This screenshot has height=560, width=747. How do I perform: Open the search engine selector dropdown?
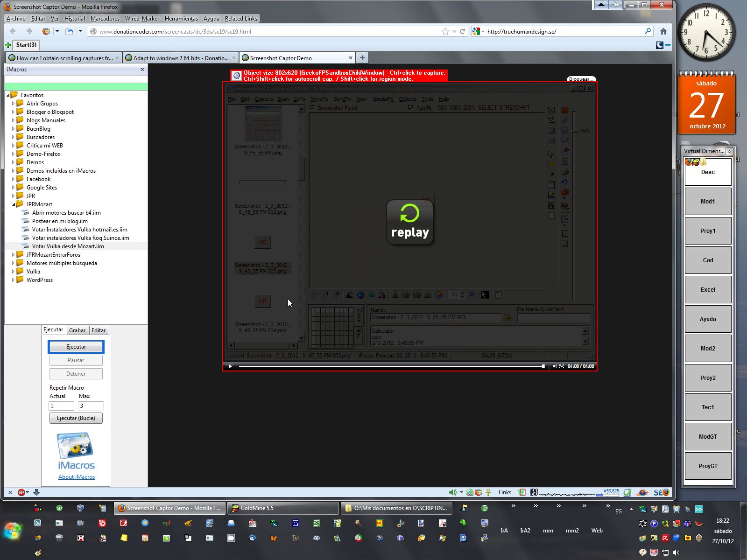coord(483,31)
